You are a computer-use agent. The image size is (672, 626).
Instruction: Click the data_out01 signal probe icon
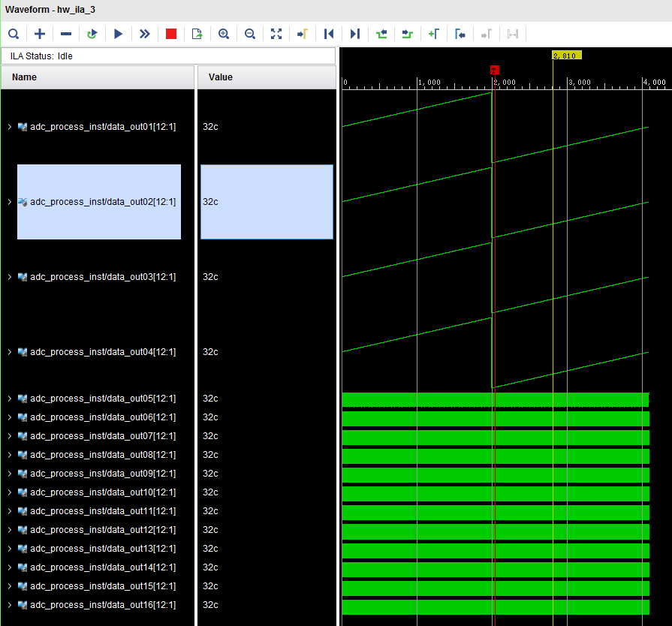[x=23, y=127]
